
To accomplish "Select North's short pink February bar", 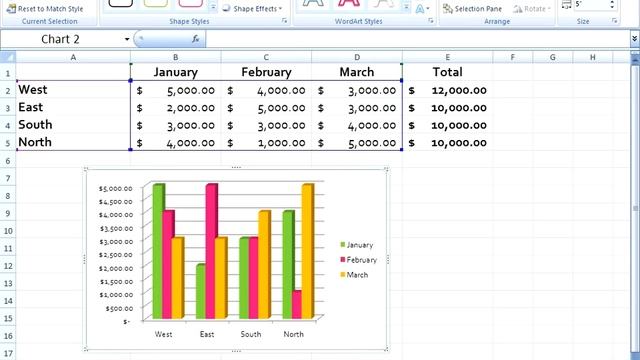I will click(297, 304).
